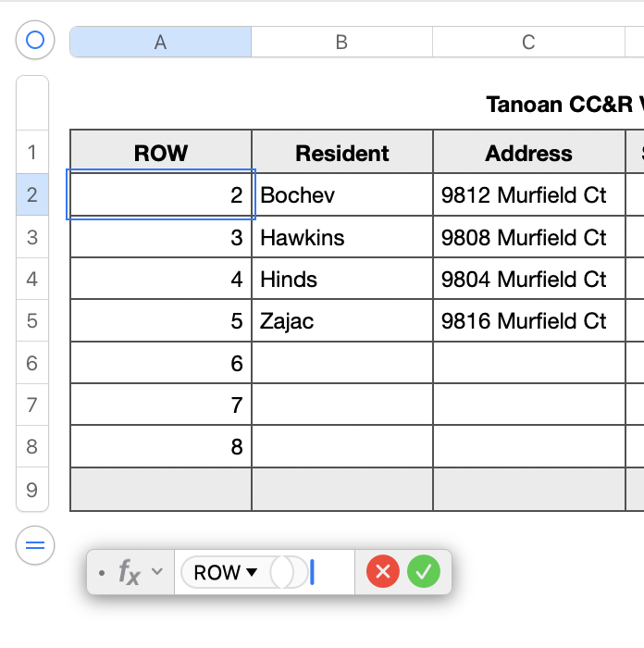
Task: Expand the chevron next to fx
Action: (x=157, y=572)
